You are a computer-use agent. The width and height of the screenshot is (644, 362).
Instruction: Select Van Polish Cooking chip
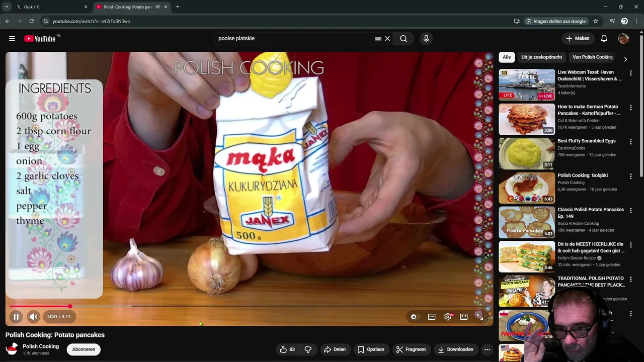(593, 57)
